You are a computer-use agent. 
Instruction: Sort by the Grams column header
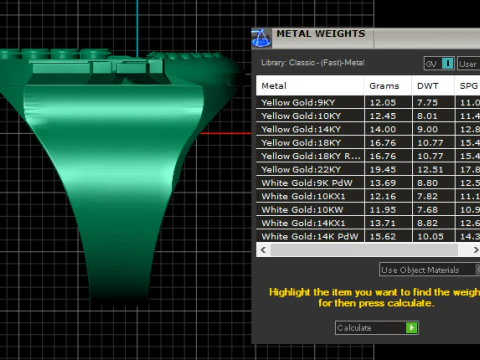[x=388, y=86]
